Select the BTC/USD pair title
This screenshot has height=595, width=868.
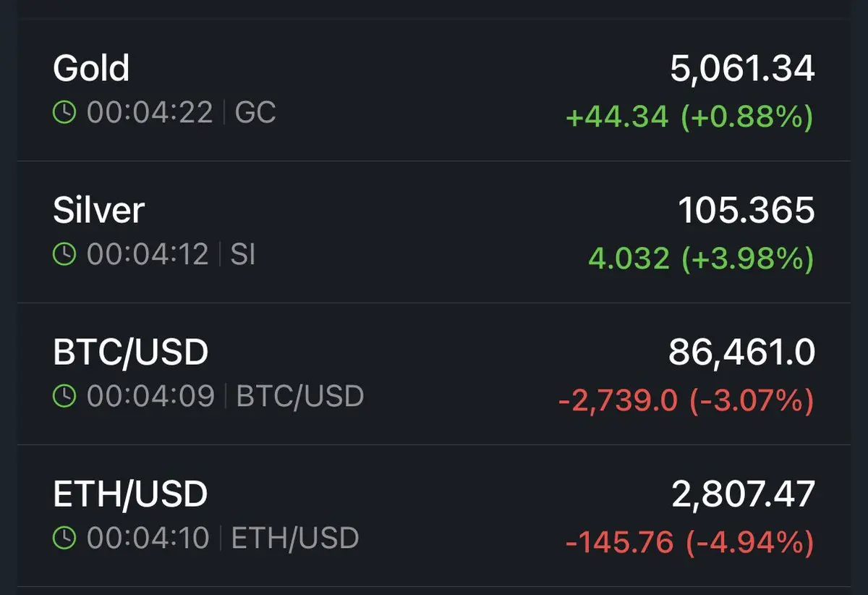coord(131,353)
